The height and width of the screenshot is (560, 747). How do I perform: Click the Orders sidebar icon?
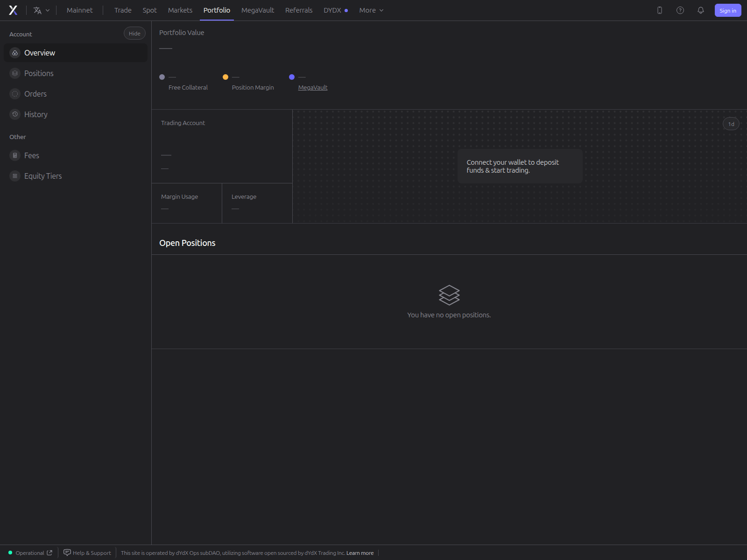[x=15, y=94]
